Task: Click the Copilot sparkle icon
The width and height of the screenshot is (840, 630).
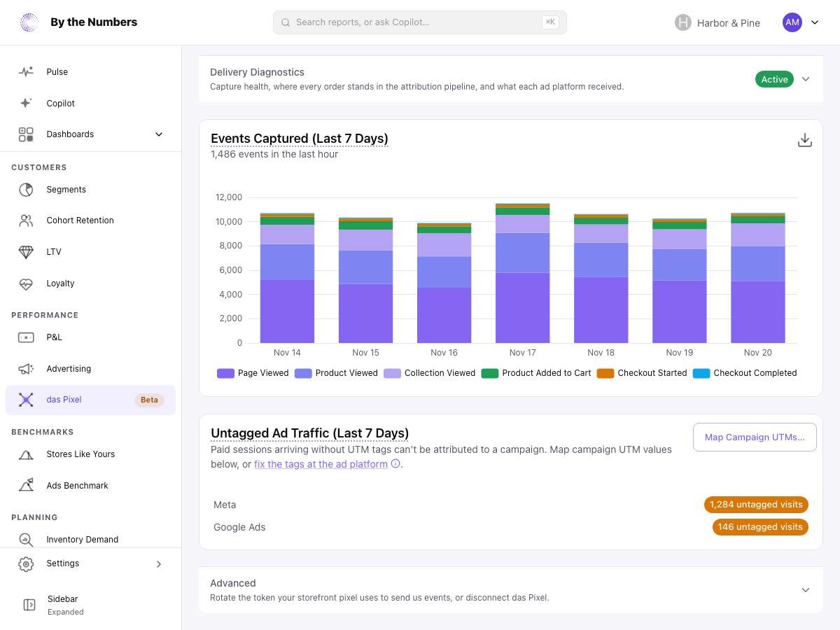Action: tap(26, 103)
